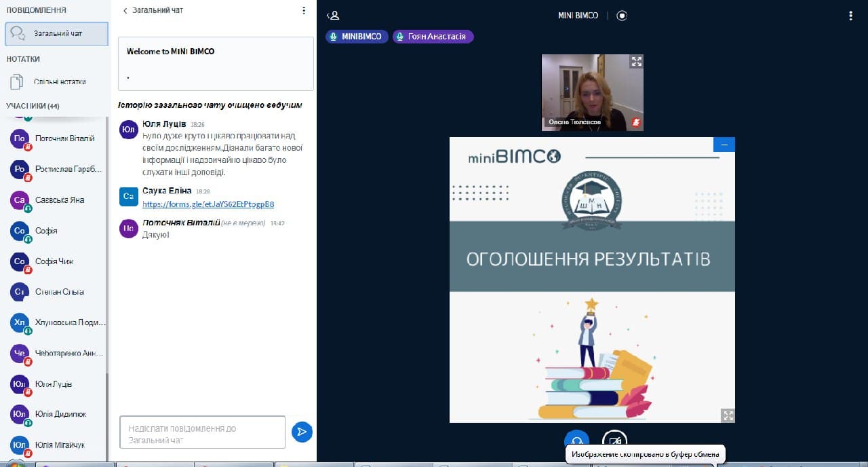This screenshot has height=467, width=868.
Task: Select user Юлія Мігайчук in participants list
Action: [x=57, y=445]
